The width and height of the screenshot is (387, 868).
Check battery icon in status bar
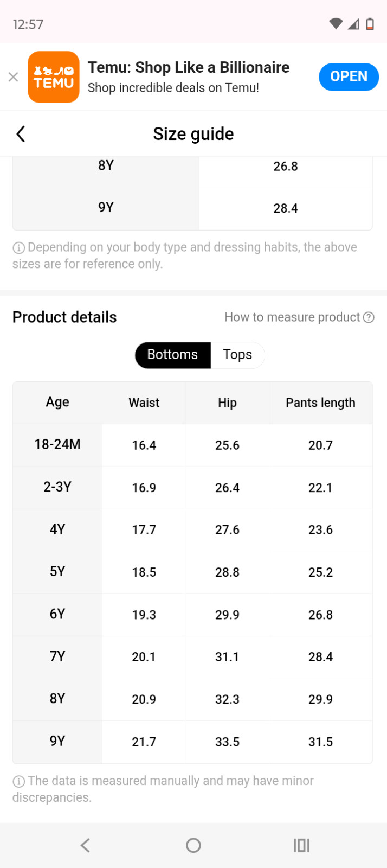370,24
